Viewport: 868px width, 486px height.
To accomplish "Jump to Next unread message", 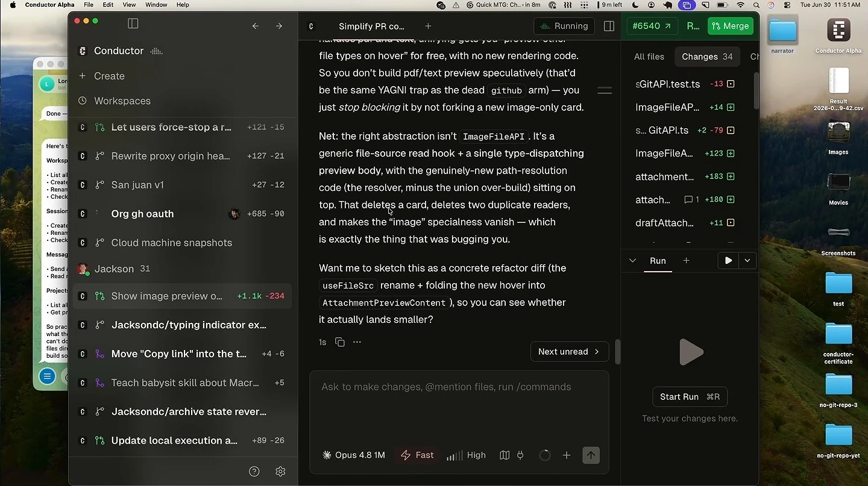I will click(x=568, y=352).
